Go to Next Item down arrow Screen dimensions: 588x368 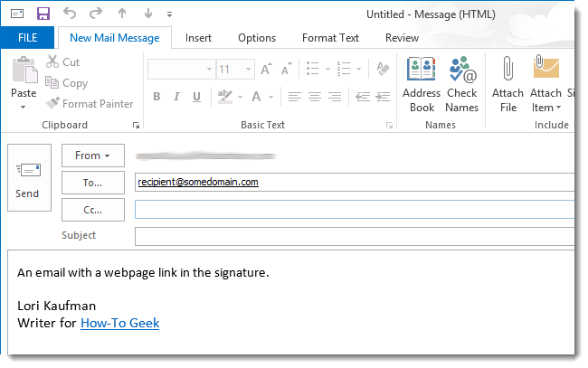(148, 14)
